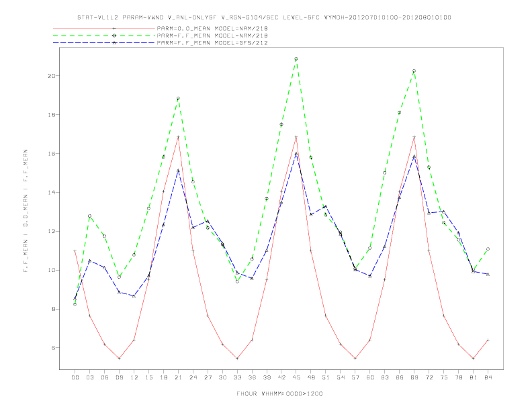Click y-axis tick label 18
Image resolution: width=532 pixels, height=411 pixels.
coord(52,115)
